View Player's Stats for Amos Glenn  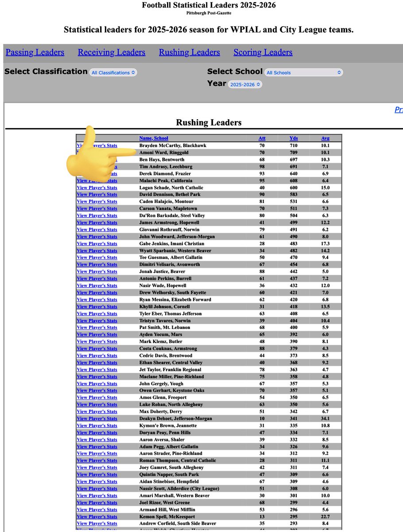coord(97,397)
